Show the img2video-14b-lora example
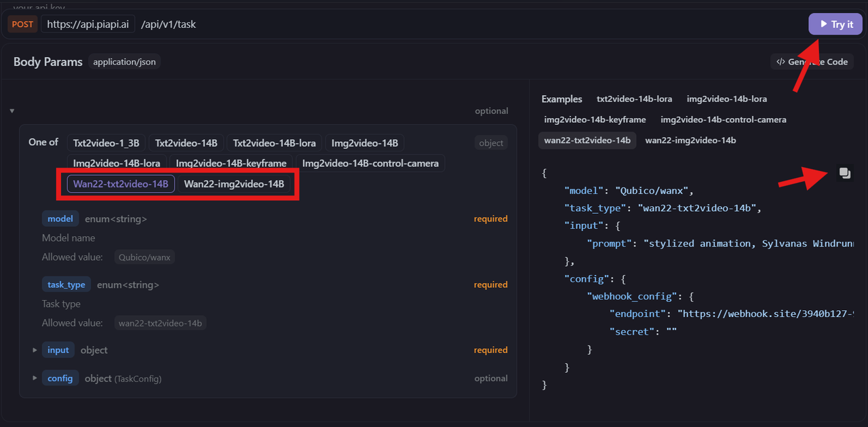The image size is (868, 427). (727, 99)
